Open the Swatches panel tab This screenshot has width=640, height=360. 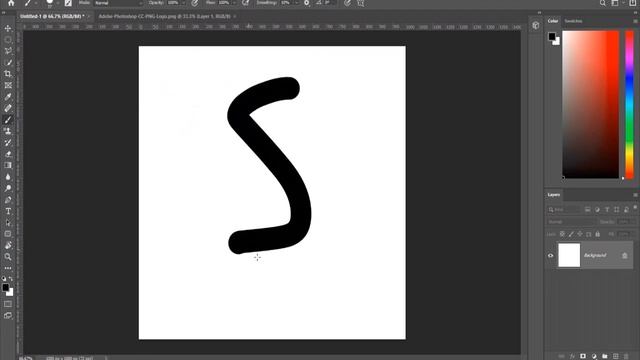point(573,21)
